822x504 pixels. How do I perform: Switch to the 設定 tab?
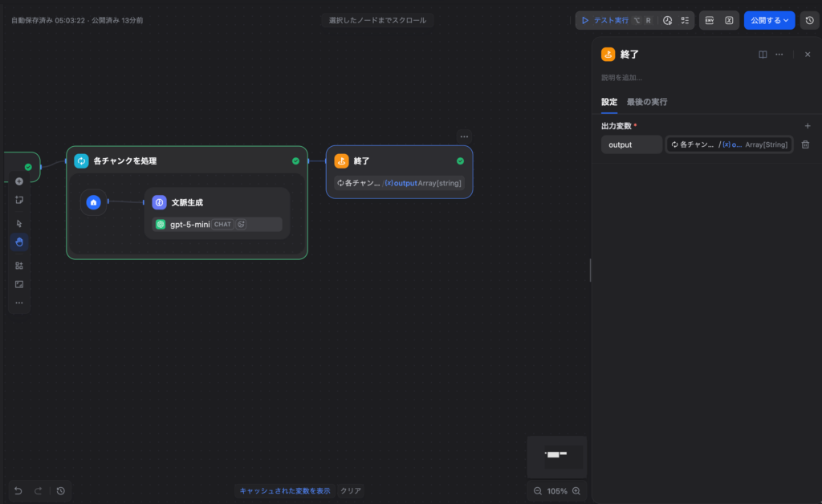tap(608, 102)
